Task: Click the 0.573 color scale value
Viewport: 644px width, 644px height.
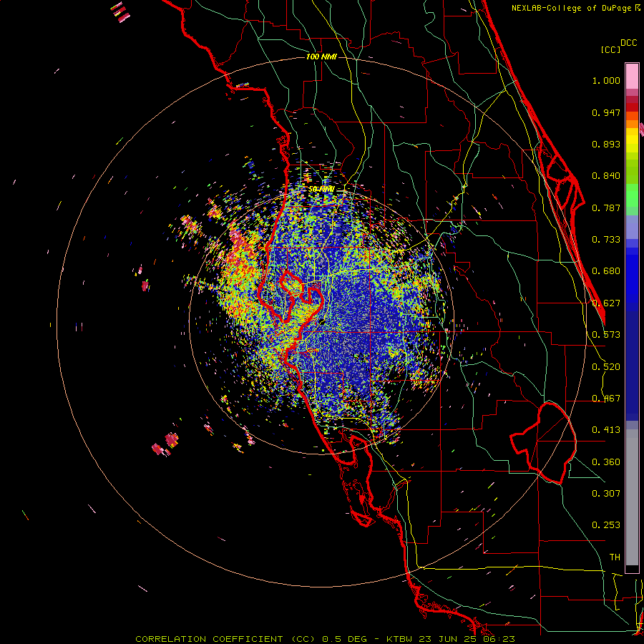Action: click(x=606, y=335)
